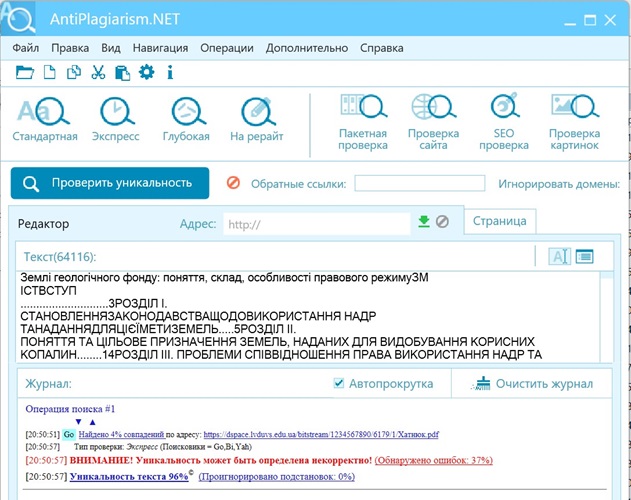Focus the Адрес http:// field
631x500 pixels.
(317, 224)
